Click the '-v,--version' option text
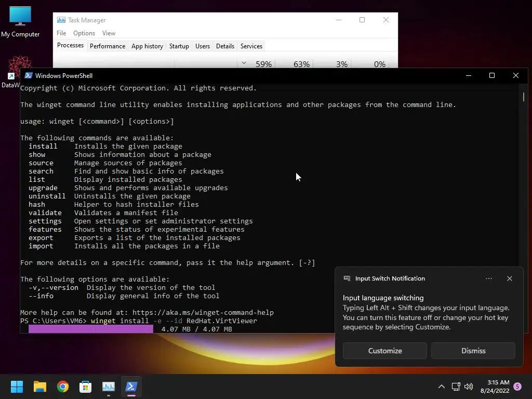532x399 pixels. click(x=54, y=287)
